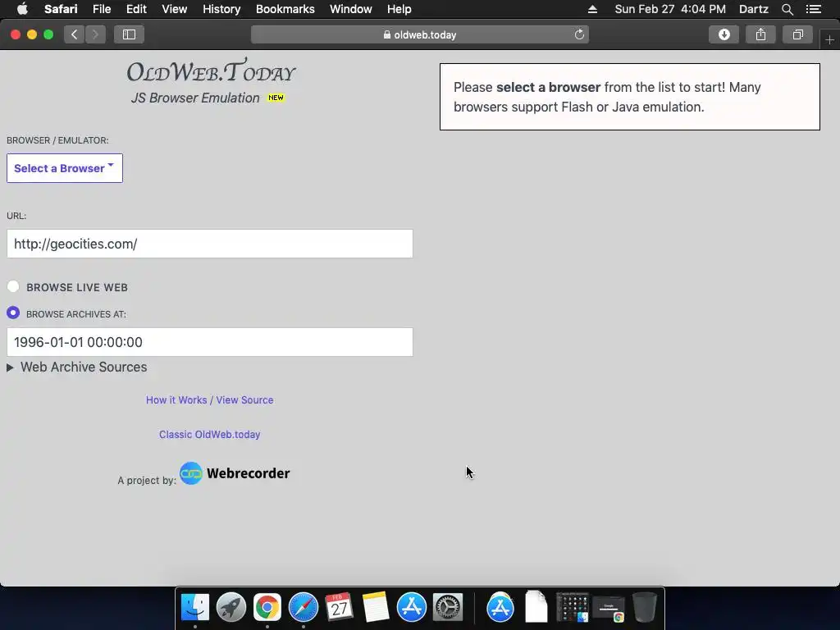Open the Help menu
Image resolution: width=840 pixels, height=630 pixels.
pos(399,9)
